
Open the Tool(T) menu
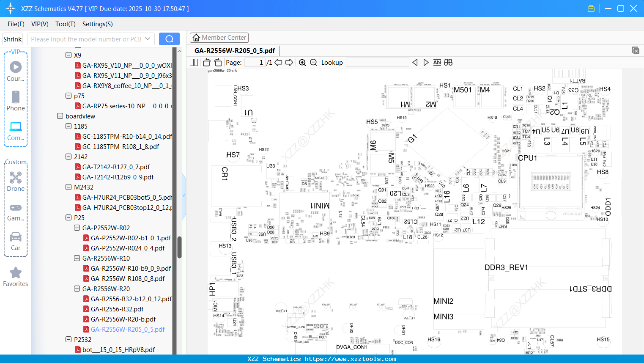[x=66, y=24]
